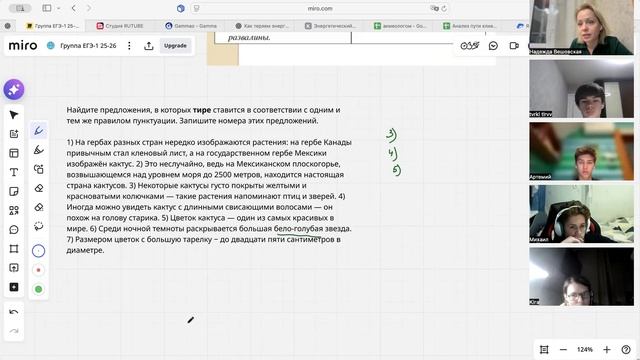Open the Templates tool in left toolbar
Viewport: 640px width, 360px height.
click(14, 153)
